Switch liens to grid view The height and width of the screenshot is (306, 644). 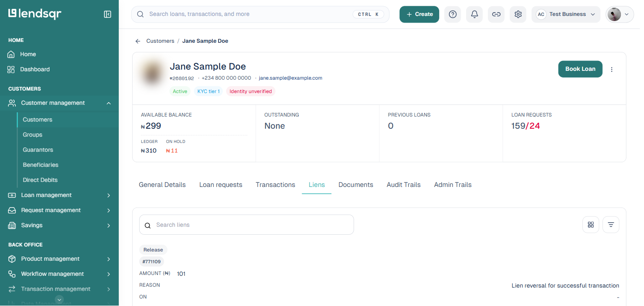tap(591, 225)
